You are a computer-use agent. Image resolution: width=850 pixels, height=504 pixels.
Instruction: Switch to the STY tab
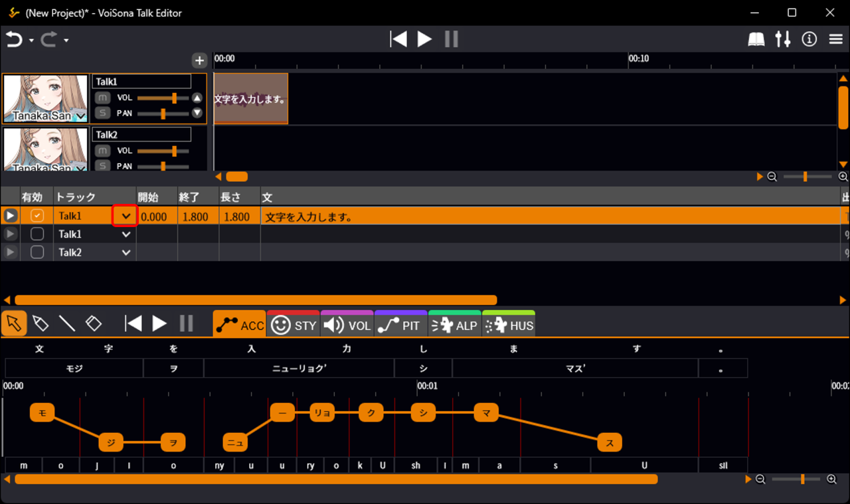pos(293,325)
